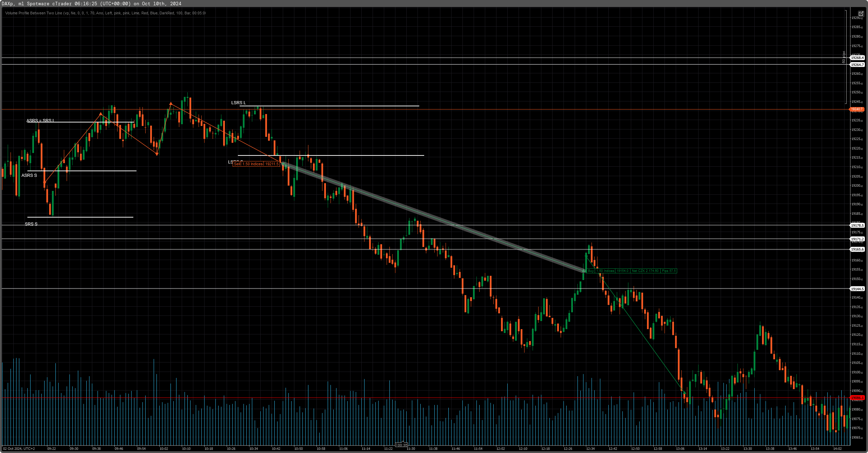The image size is (868, 453).
Task: Click the Net CZK 2 174.60 profit label
Action: (645, 271)
